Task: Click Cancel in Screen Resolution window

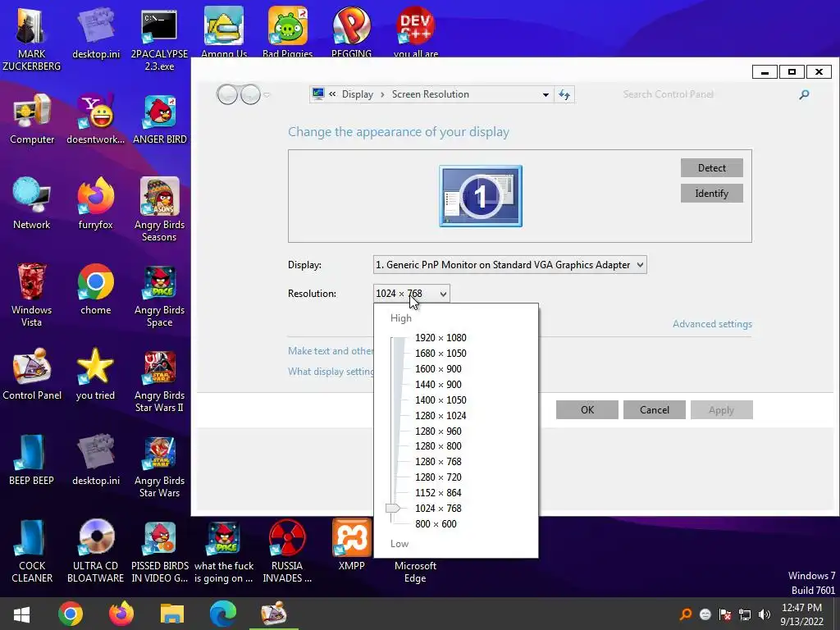Action: [x=654, y=410]
